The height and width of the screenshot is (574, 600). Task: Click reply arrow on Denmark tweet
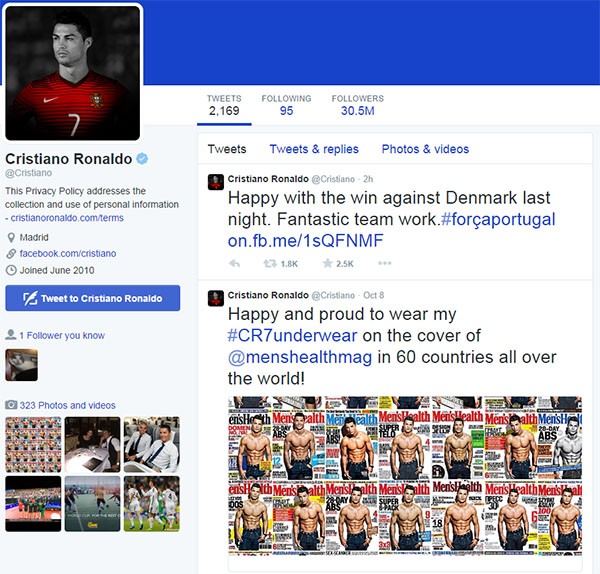click(x=234, y=263)
